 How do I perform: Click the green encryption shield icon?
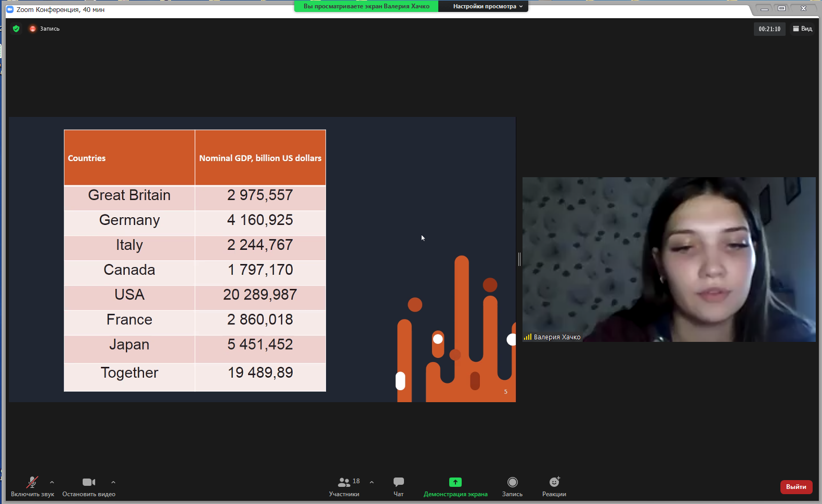(x=16, y=29)
